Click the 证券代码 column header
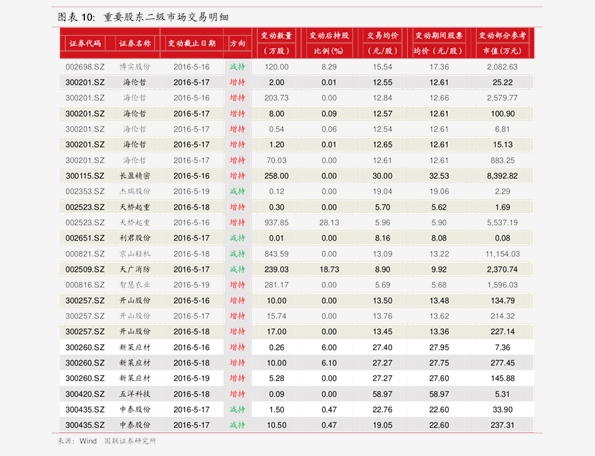 85,43
